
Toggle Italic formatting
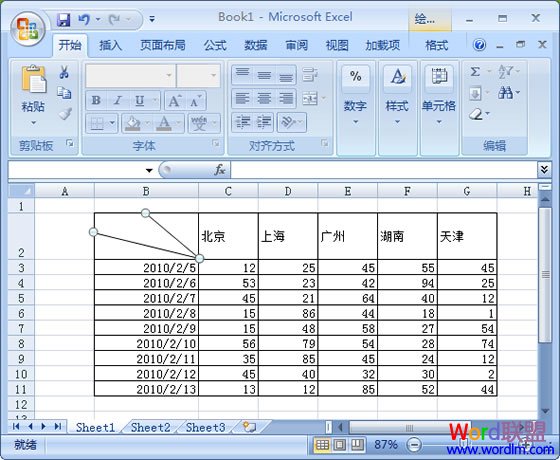pyautogui.click(x=118, y=100)
